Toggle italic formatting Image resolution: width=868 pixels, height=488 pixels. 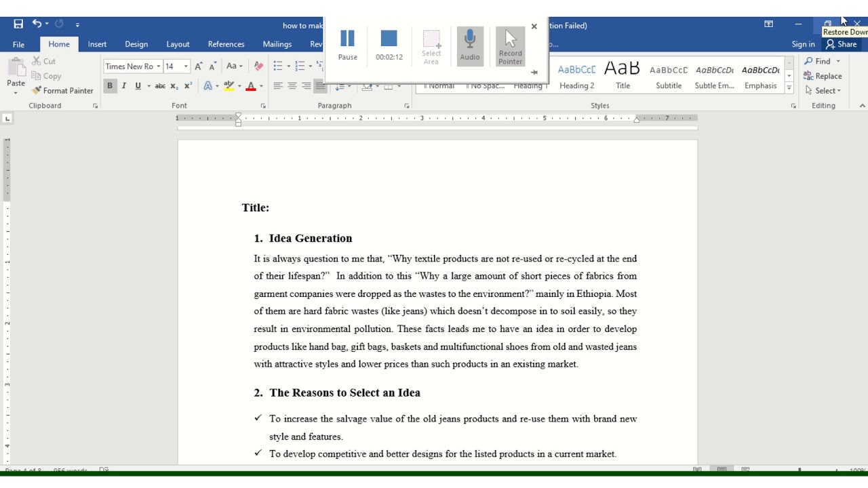[123, 86]
